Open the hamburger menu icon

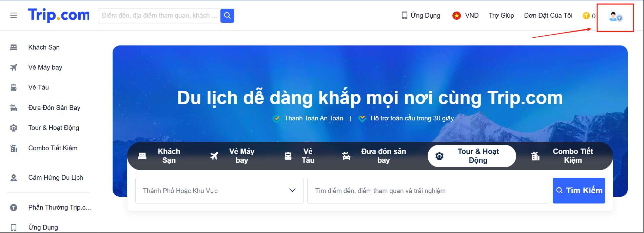coord(14,15)
